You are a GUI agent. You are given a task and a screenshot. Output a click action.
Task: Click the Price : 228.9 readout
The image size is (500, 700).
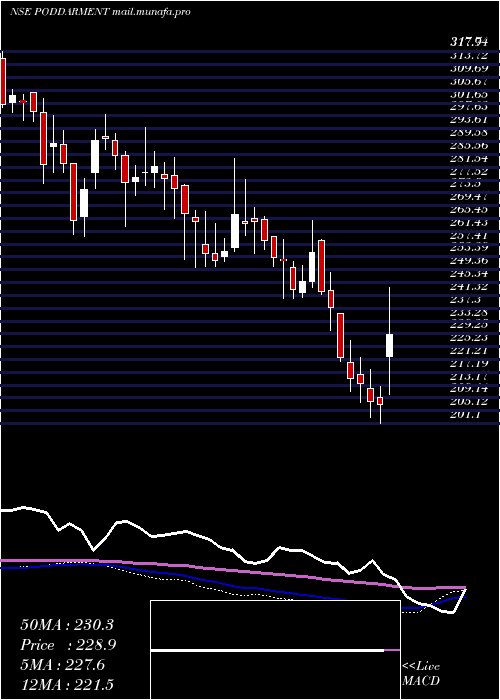(x=68, y=645)
